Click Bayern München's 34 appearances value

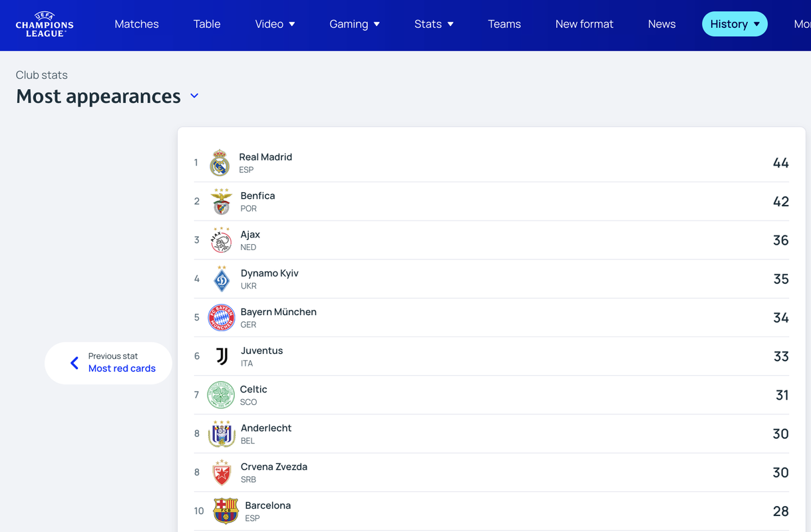pos(781,318)
